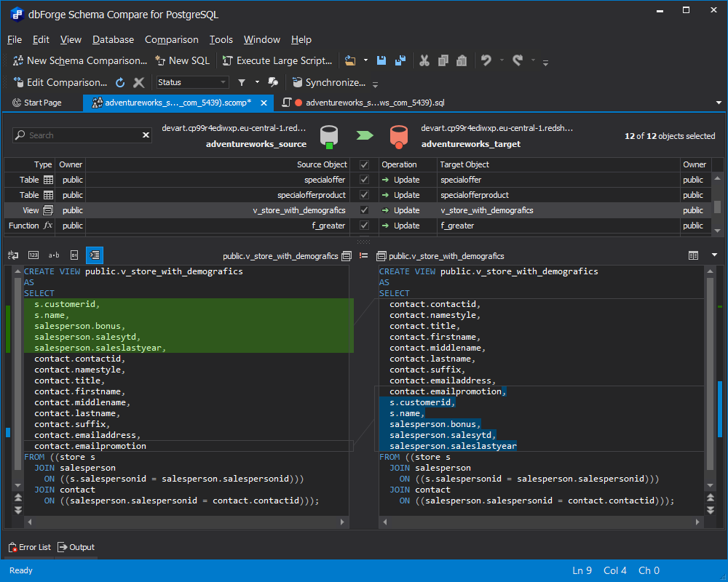Click the object grid vertical scrollbar thumb

(x=717, y=206)
